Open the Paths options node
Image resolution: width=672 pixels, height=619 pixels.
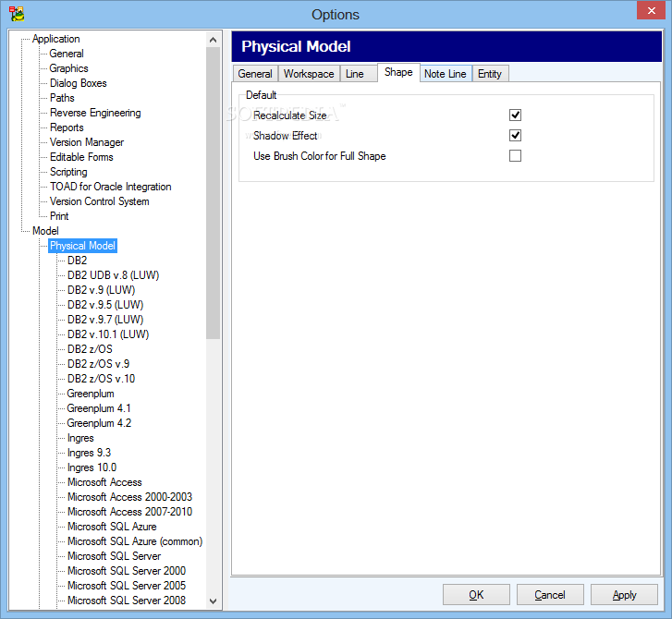[x=62, y=98]
